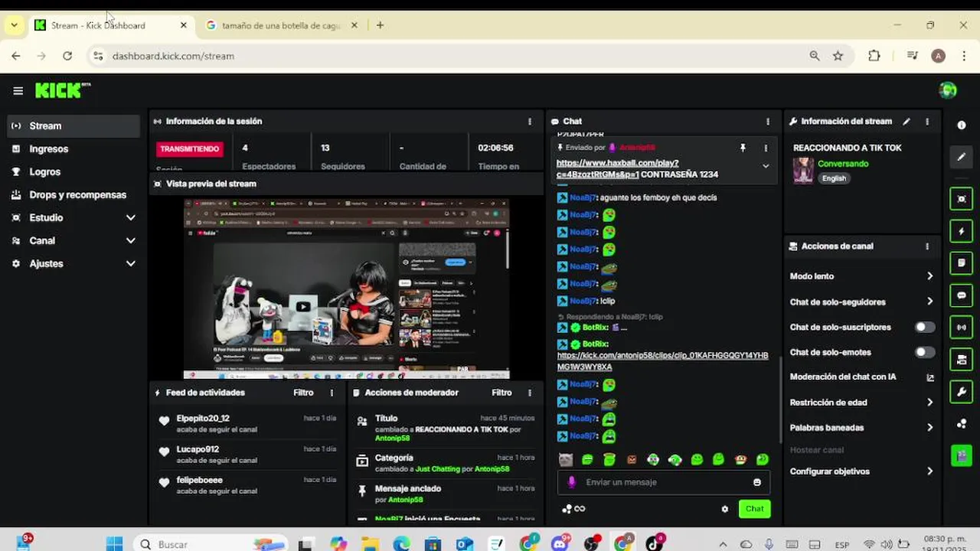Open chat settings gear icon
Image resolution: width=980 pixels, height=551 pixels.
pyautogui.click(x=725, y=509)
